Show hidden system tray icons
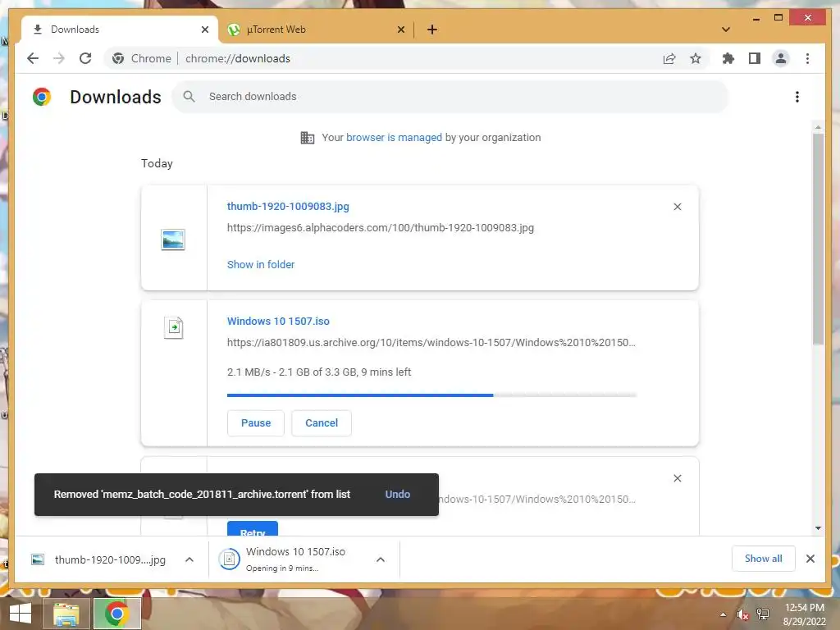Viewport: 840px width, 630px height. click(723, 614)
